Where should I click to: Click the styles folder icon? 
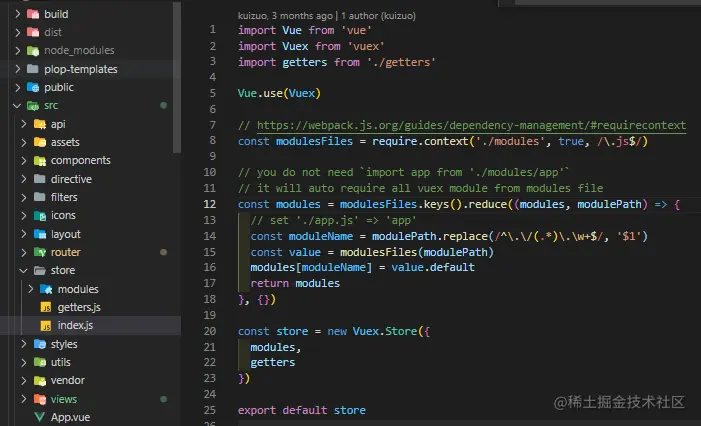click(40, 344)
